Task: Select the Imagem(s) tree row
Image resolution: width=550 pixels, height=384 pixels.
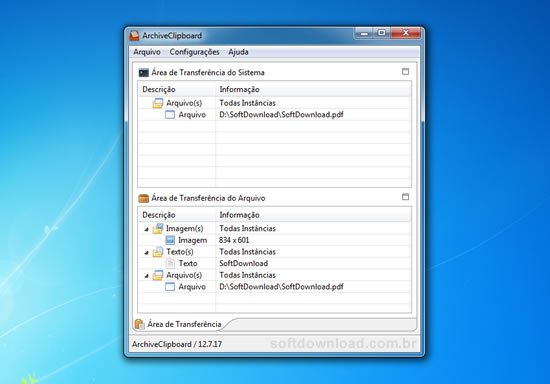Action: [274, 229]
